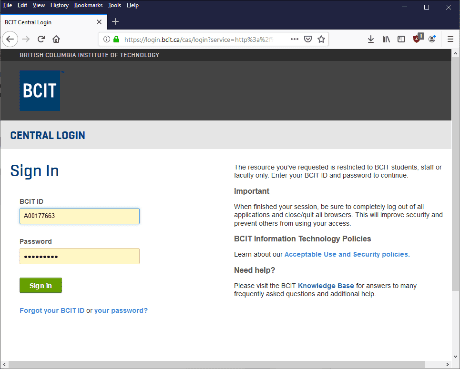Click the horizontal scrollbar thumb
The image size is (460, 369).
point(216,364)
